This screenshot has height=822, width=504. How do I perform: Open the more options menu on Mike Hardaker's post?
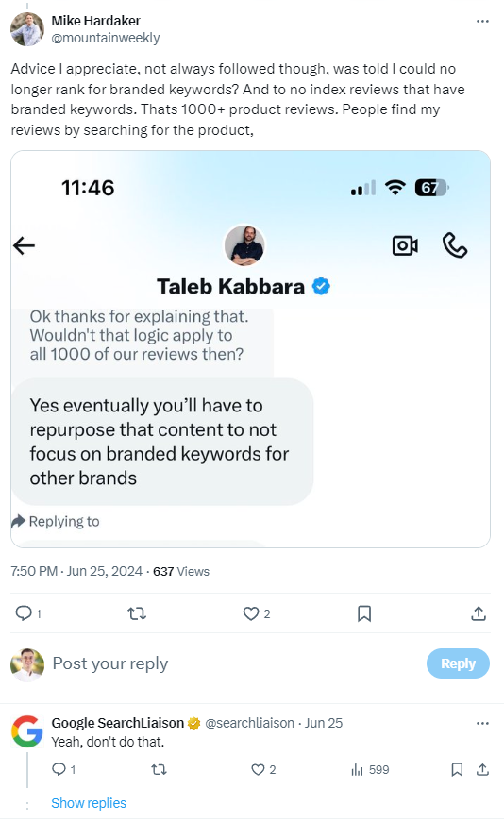click(482, 22)
